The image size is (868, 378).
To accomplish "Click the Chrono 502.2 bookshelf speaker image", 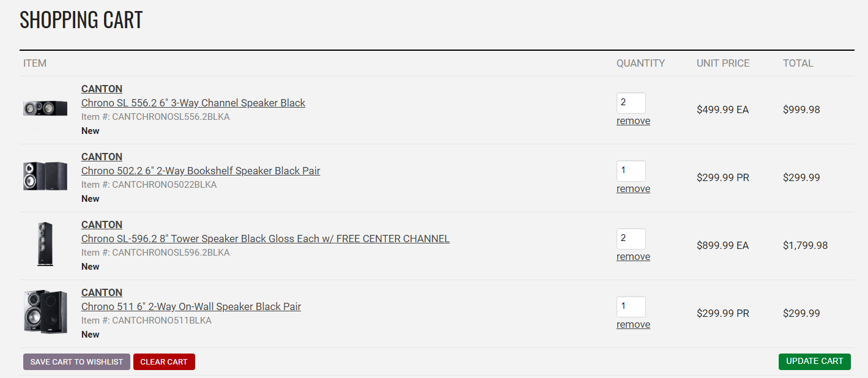I will coord(45,176).
